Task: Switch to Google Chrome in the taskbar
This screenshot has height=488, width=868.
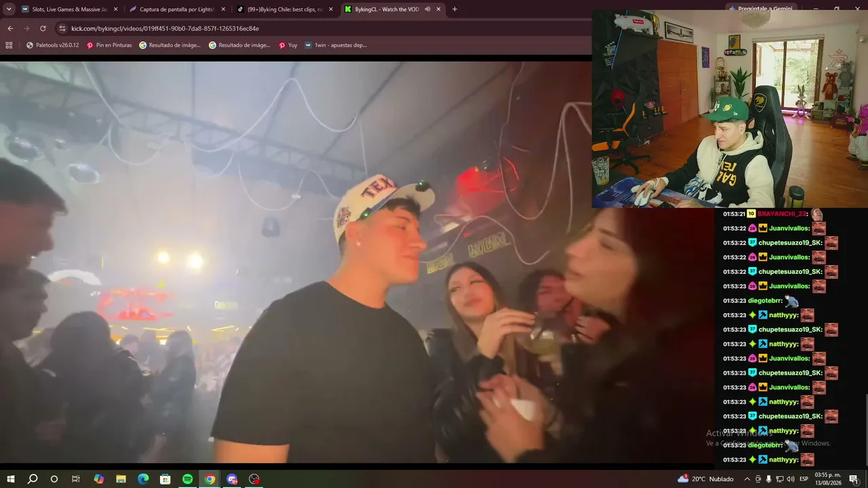Action: [x=210, y=479]
